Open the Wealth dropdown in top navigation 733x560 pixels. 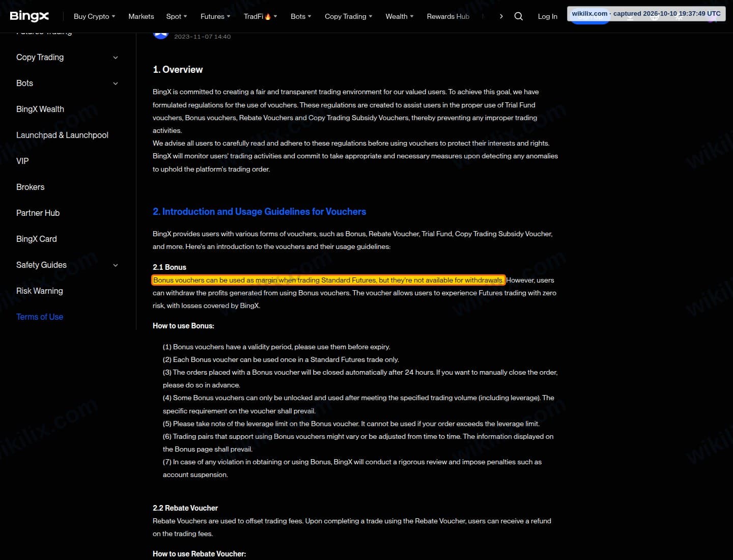400,16
